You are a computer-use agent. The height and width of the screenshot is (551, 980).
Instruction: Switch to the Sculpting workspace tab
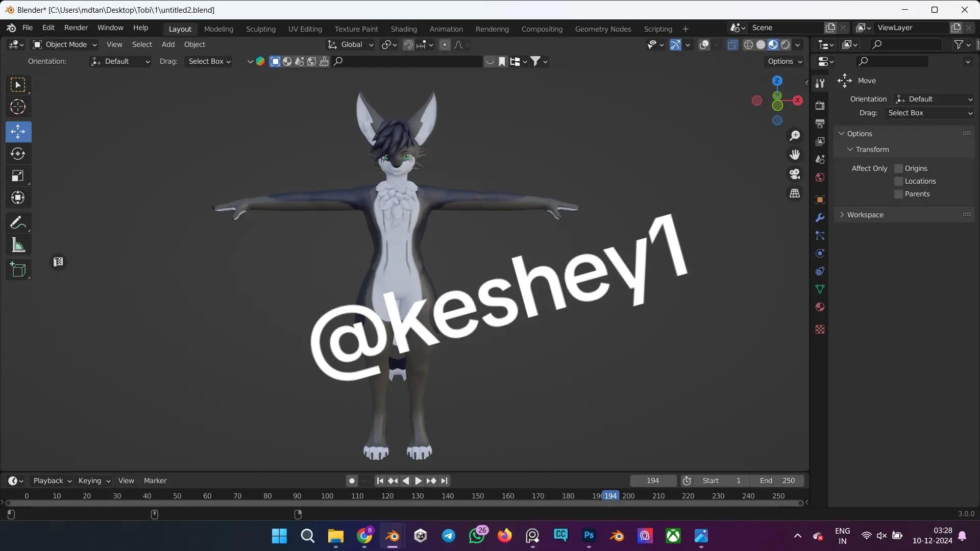(x=260, y=29)
